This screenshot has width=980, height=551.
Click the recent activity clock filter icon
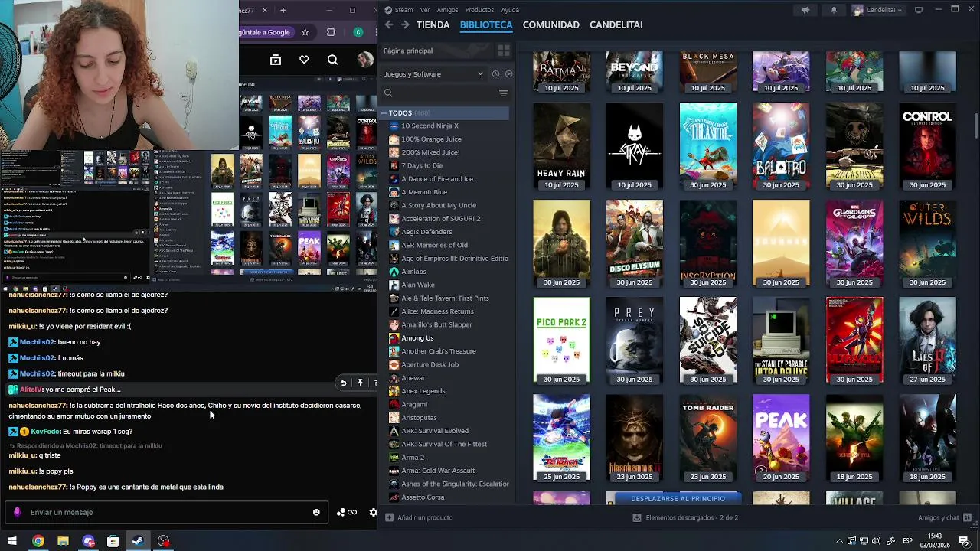pyautogui.click(x=495, y=74)
